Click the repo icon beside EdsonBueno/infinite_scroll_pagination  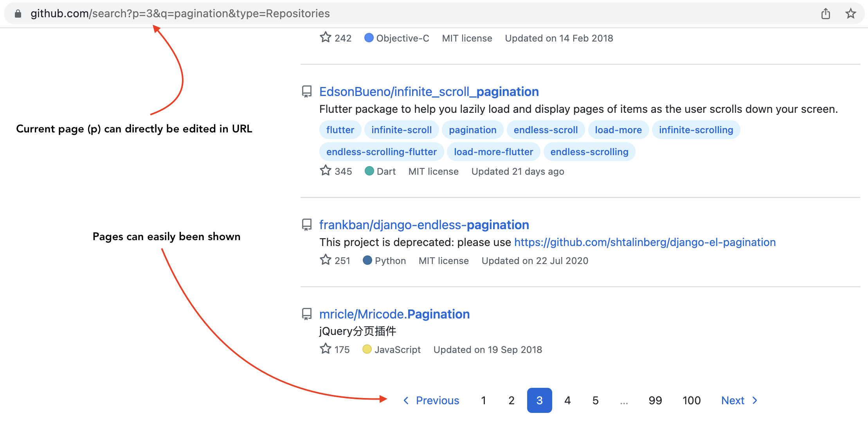306,92
